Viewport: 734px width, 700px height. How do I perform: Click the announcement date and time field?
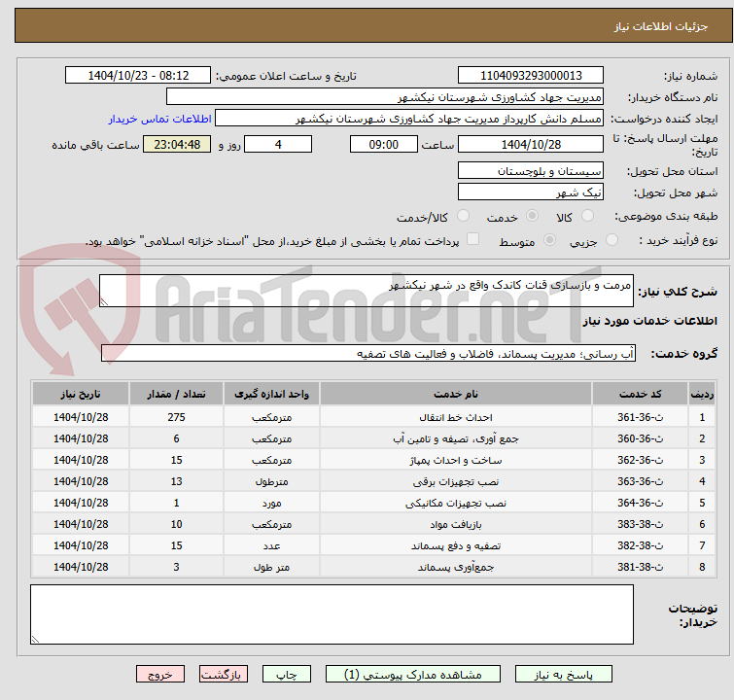coord(138,76)
